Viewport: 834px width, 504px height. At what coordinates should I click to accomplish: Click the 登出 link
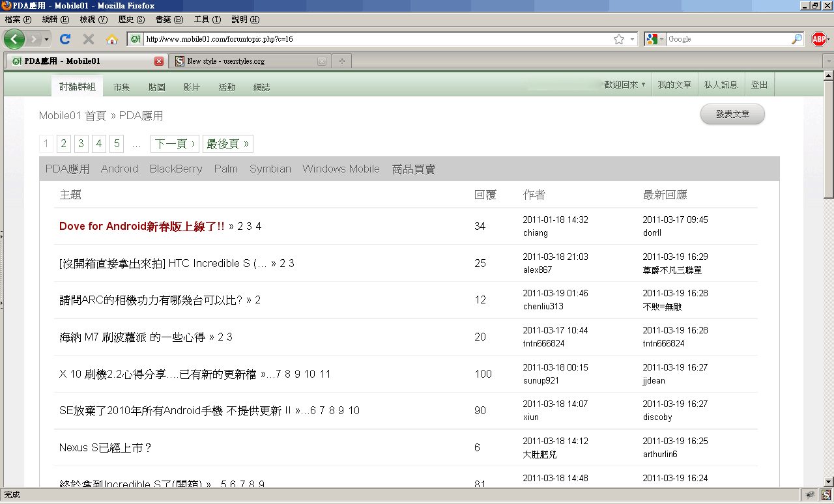(x=759, y=83)
